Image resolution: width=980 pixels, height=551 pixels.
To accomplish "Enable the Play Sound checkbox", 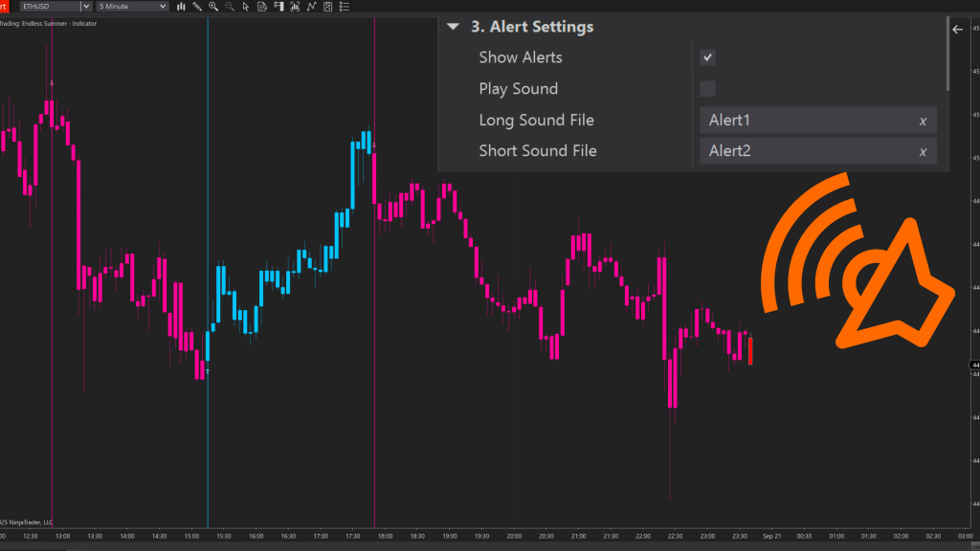I will click(706, 88).
